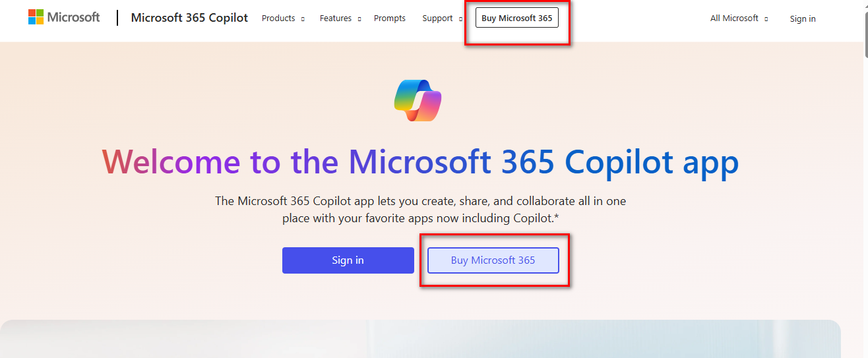
Task: Click the asterisk footnote after 'Copilot.'
Action: pyautogui.click(x=557, y=217)
